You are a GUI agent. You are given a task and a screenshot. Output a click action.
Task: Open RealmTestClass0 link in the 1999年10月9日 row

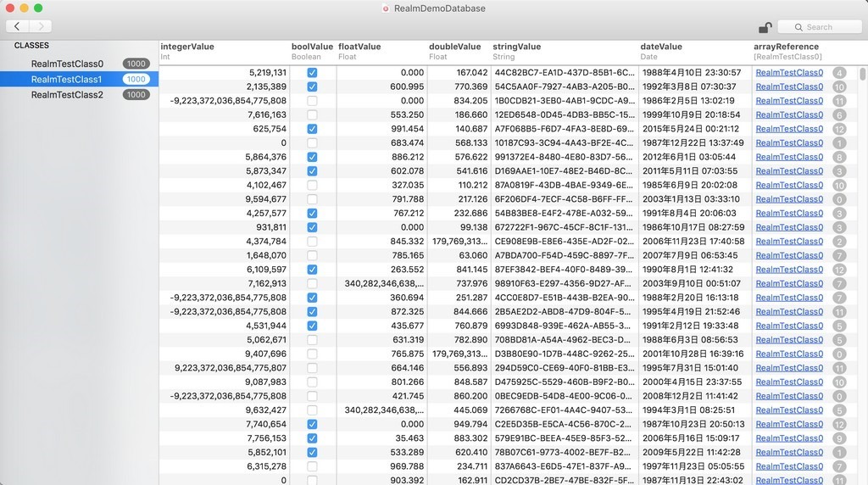(x=789, y=114)
